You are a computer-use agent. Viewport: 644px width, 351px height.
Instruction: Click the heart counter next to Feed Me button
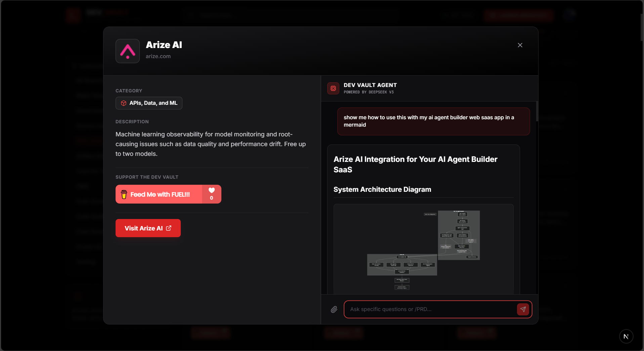tap(212, 194)
